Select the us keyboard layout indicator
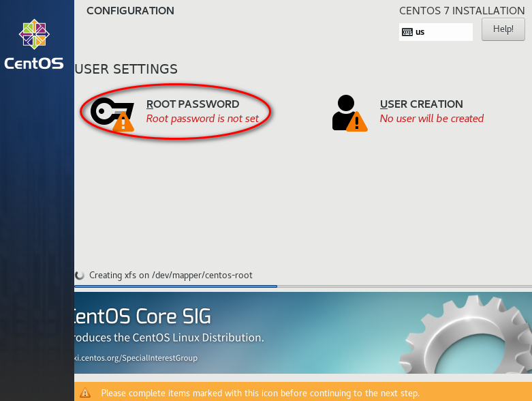The image size is (532, 401). click(436, 32)
